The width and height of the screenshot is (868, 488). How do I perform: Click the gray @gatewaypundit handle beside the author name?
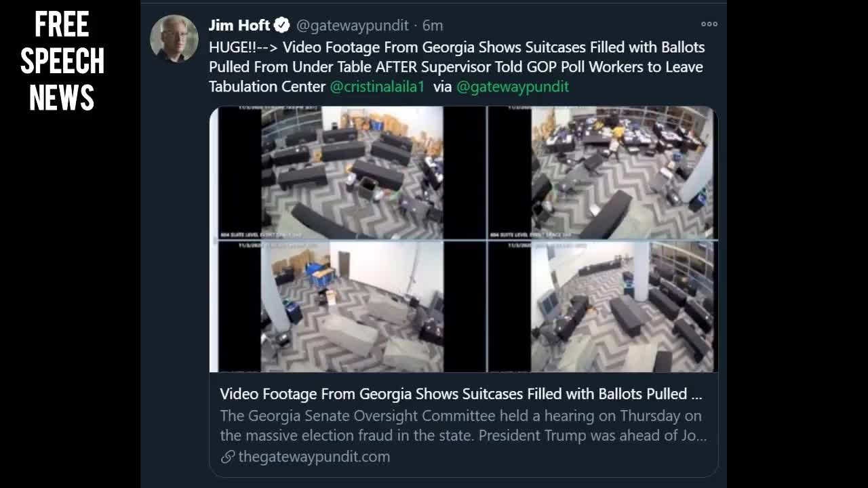353,26
